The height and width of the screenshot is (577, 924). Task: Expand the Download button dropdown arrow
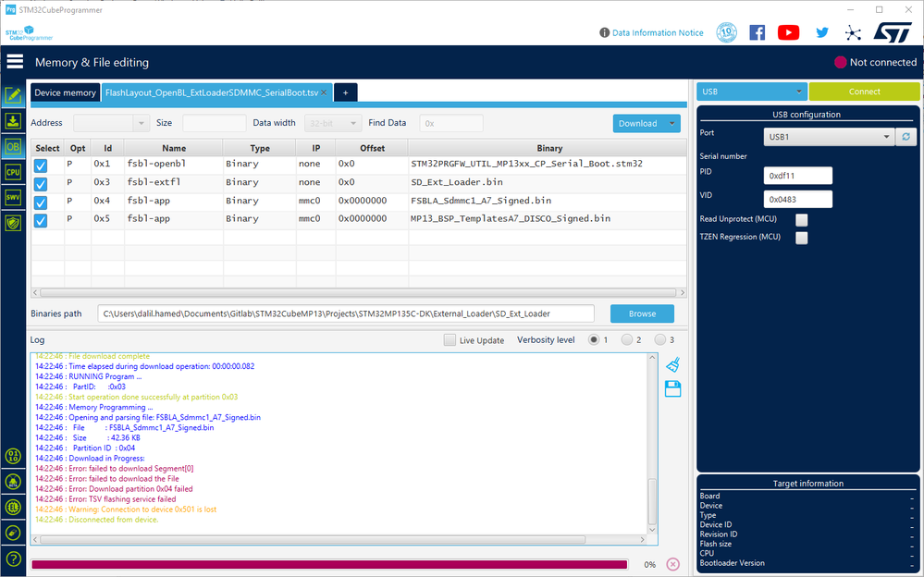672,123
